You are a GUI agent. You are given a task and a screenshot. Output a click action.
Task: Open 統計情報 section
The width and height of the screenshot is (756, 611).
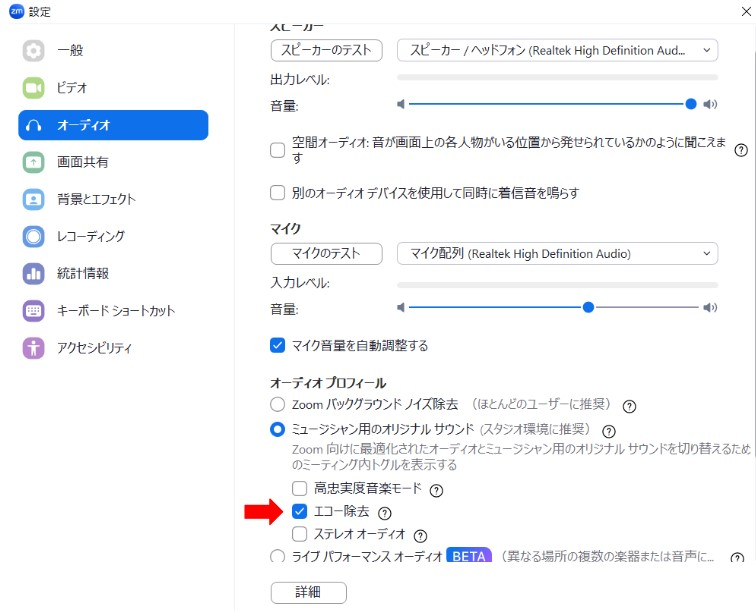tap(113, 273)
